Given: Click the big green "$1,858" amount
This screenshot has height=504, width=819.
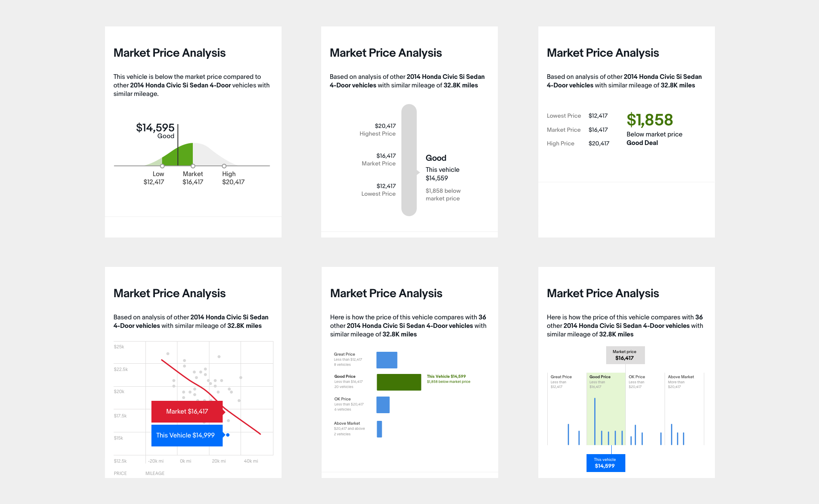Looking at the screenshot, I should pyautogui.click(x=650, y=120).
